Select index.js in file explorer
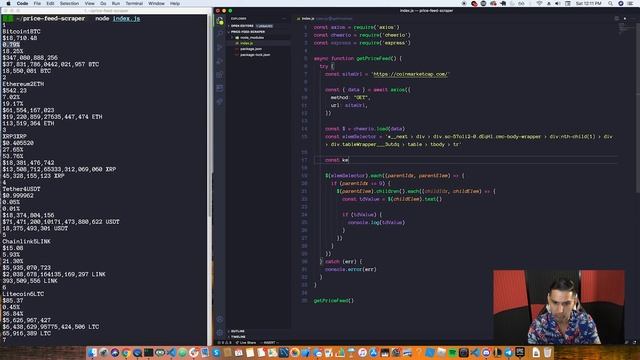The width and height of the screenshot is (640, 360). pos(246,43)
